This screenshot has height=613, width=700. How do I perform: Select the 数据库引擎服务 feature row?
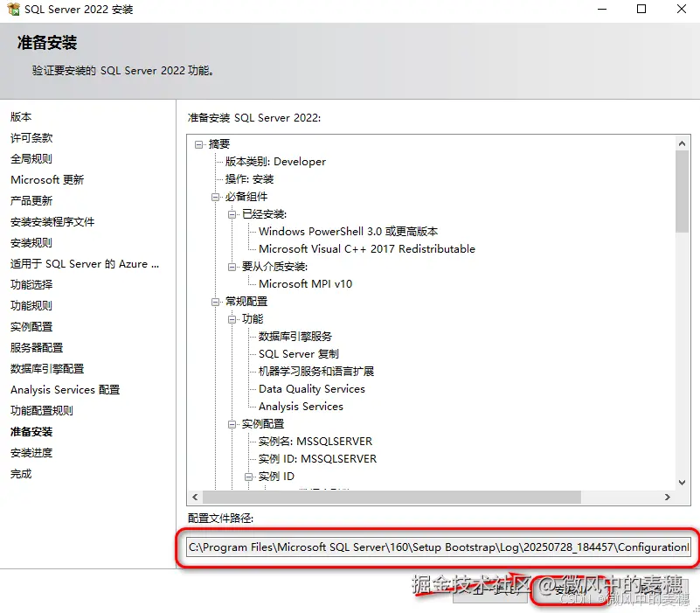click(295, 337)
